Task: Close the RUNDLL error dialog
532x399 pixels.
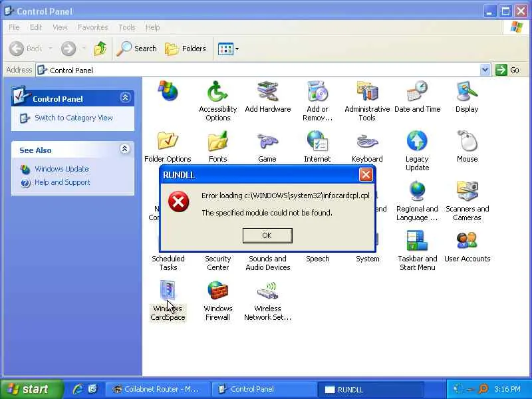Action: 365,175
